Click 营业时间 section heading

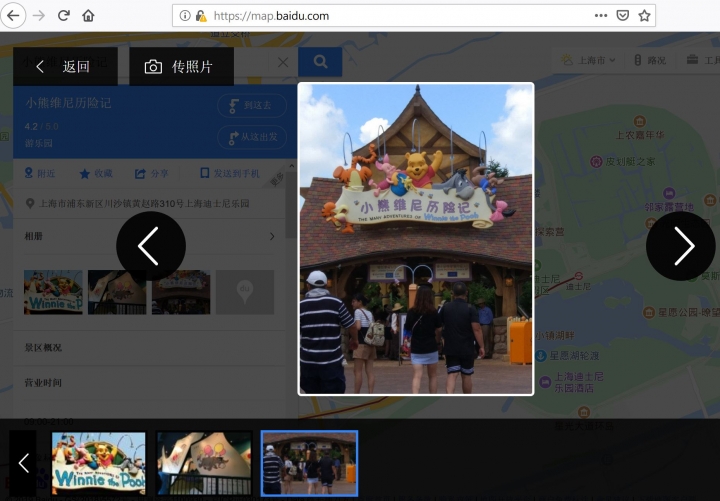(x=43, y=383)
